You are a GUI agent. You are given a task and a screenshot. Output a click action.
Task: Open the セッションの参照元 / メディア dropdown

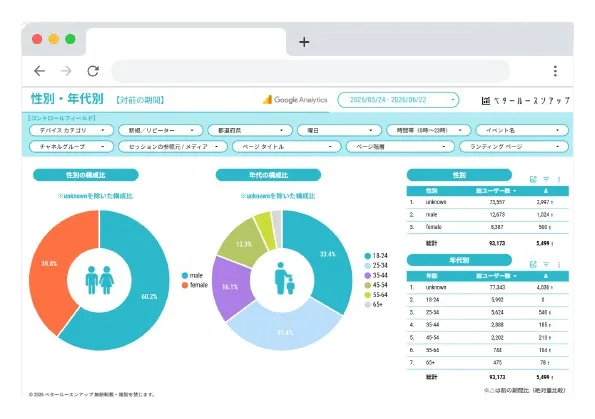(173, 146)
